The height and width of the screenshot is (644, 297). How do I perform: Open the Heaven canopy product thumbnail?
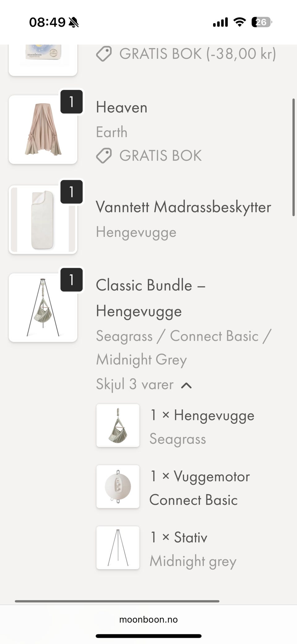click(43, 130)
